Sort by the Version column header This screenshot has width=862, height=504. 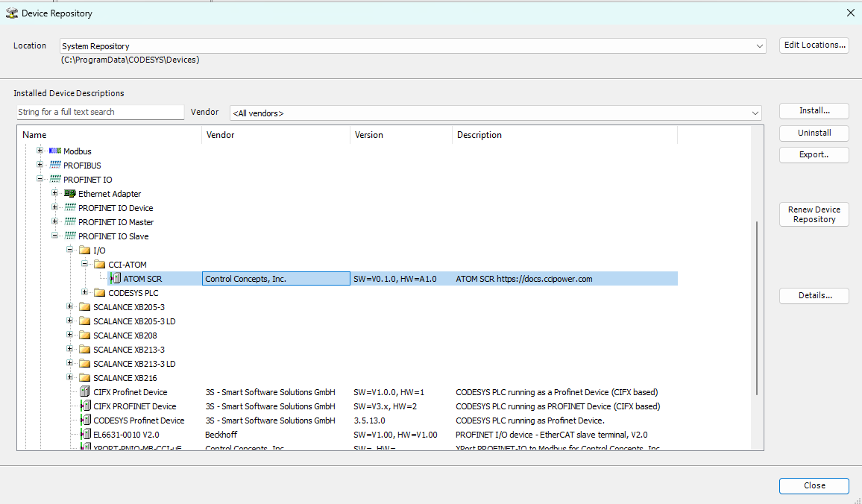click(401, 135)
